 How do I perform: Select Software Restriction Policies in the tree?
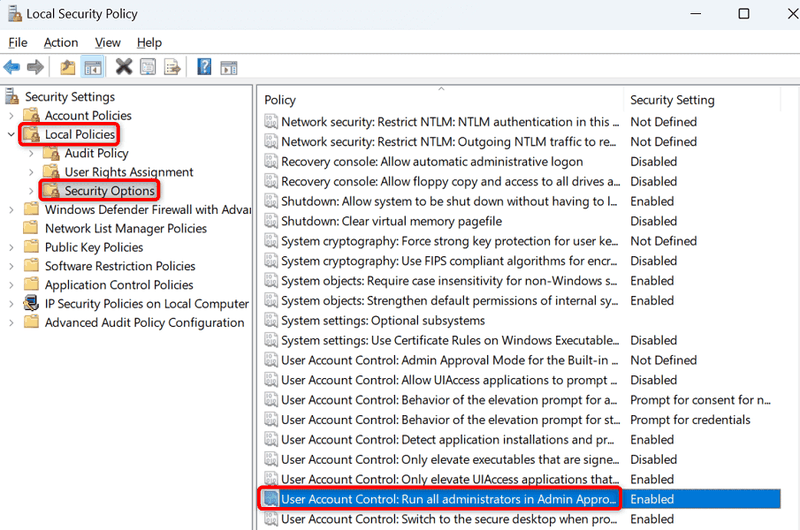point(120,266)
